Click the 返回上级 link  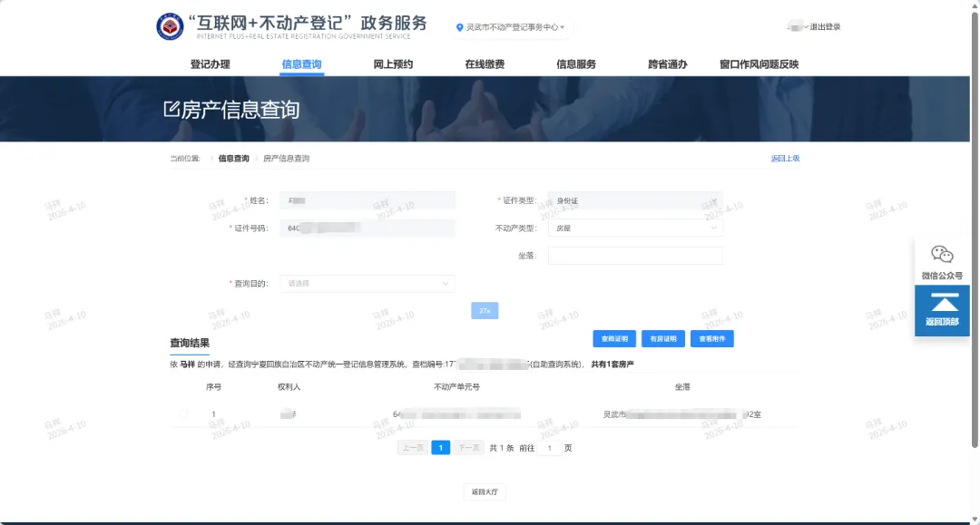tap(785, 159)
